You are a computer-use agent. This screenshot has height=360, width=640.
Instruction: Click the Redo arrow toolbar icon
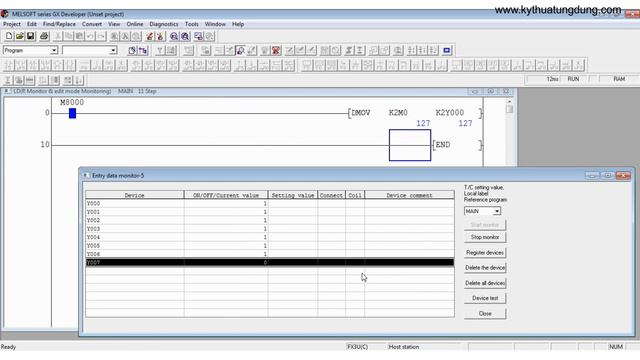(x=101, y=36)
